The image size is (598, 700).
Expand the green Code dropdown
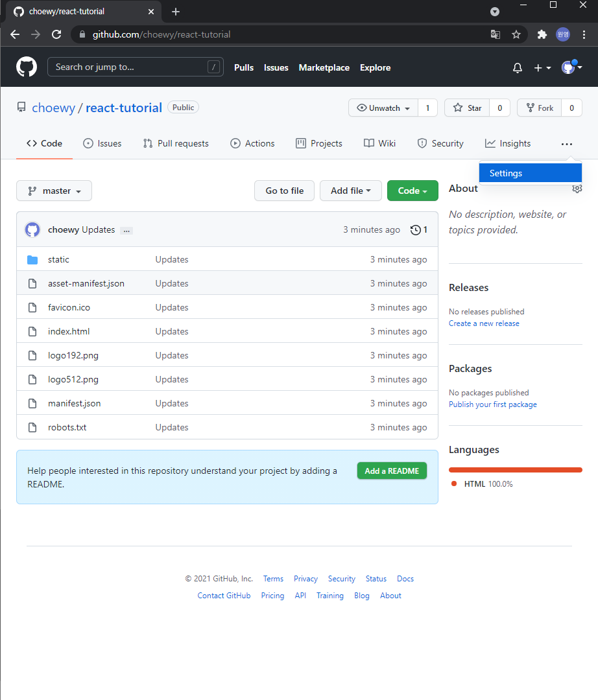coord(413,191)
